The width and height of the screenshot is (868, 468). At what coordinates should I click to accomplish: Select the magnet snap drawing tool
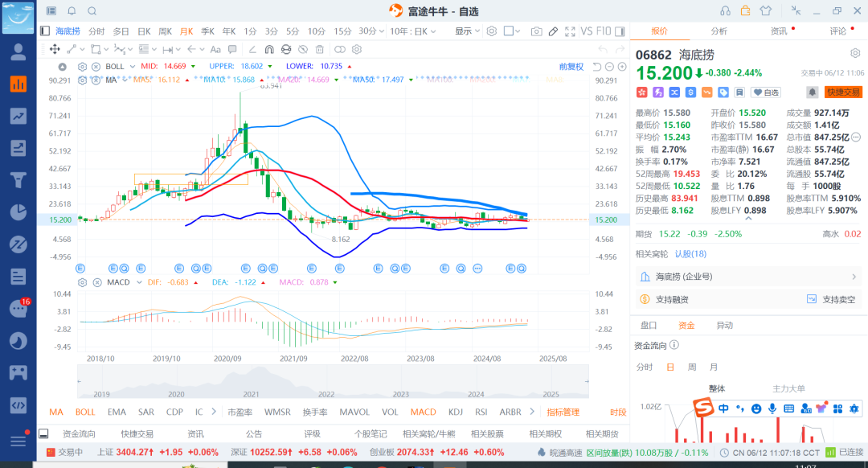(268, 49)
